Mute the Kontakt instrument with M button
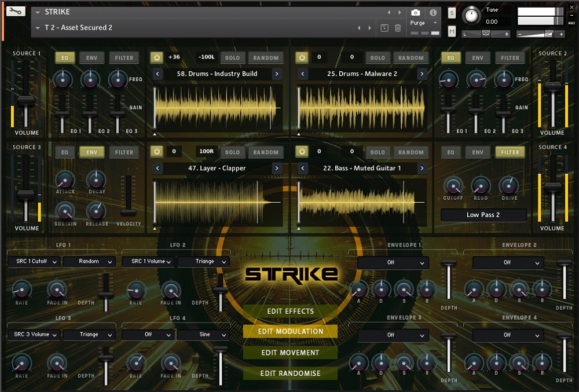The image size is (579, 392). point(452,31)
